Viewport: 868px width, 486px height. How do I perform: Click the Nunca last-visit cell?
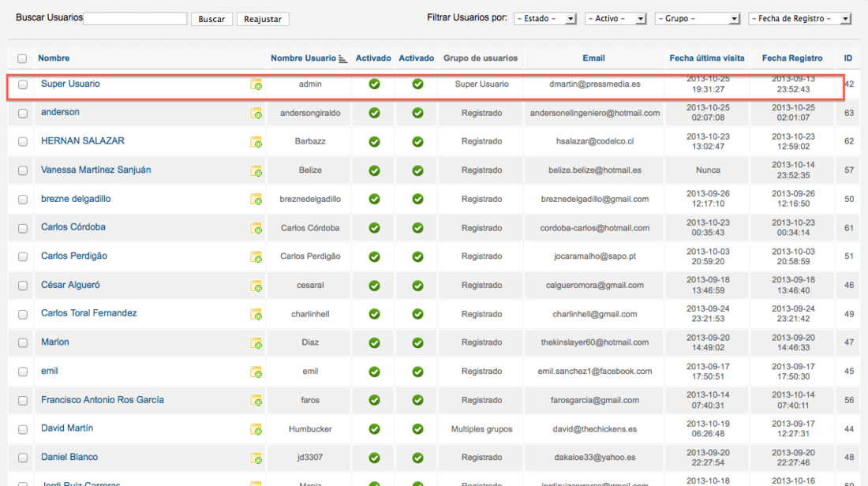pos(708,170)
